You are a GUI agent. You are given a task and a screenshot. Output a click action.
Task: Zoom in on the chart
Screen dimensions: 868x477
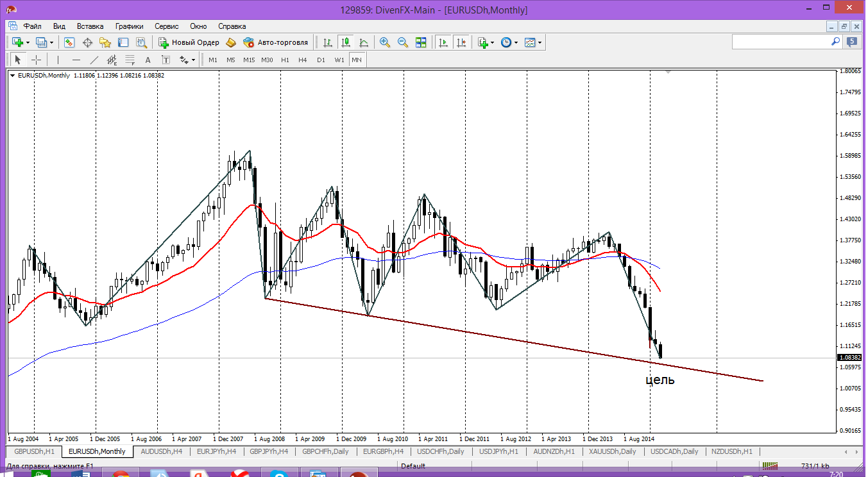(x=385, y=42)
